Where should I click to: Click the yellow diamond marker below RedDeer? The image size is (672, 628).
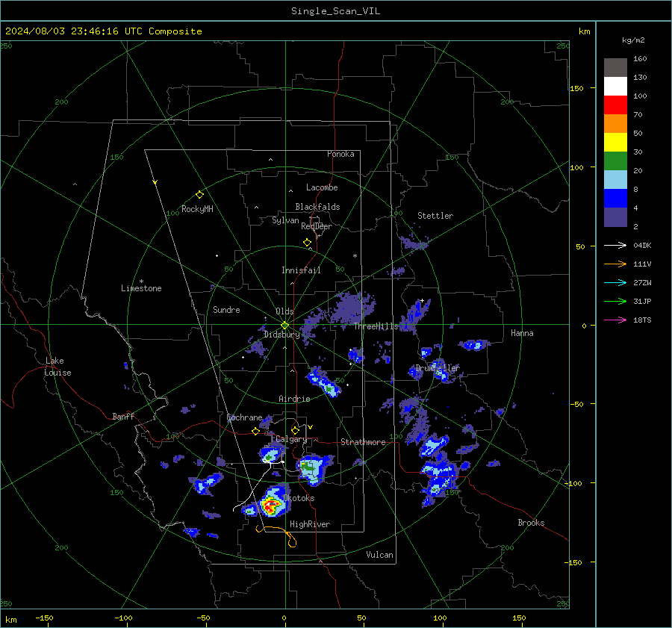[307, 242]
